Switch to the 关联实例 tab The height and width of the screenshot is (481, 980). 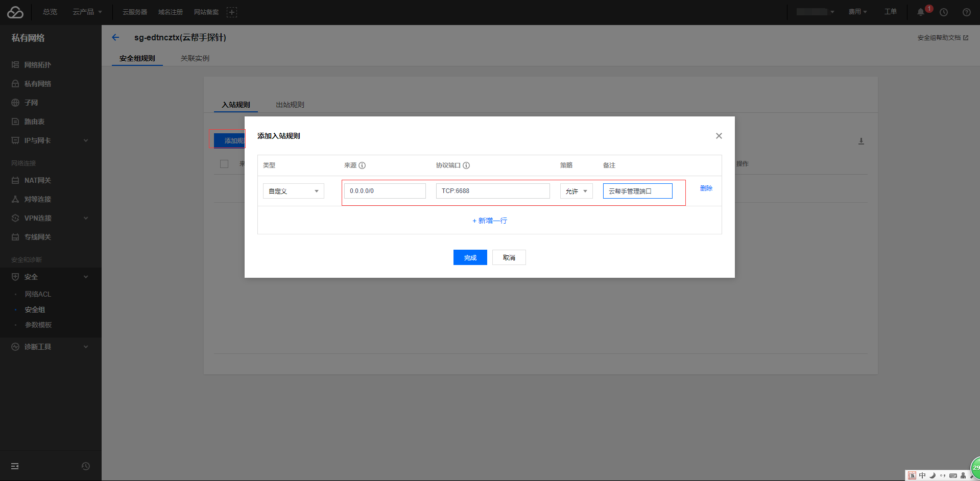195,58
